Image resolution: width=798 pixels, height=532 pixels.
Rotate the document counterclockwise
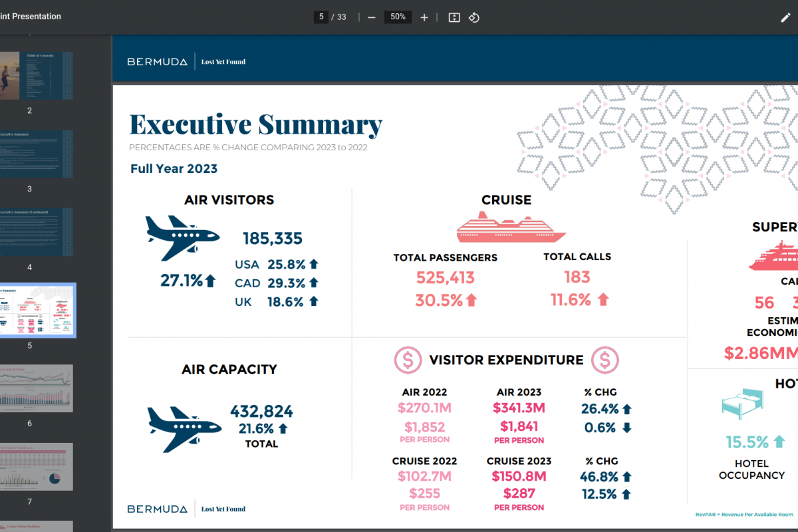(x=474, y=17)
